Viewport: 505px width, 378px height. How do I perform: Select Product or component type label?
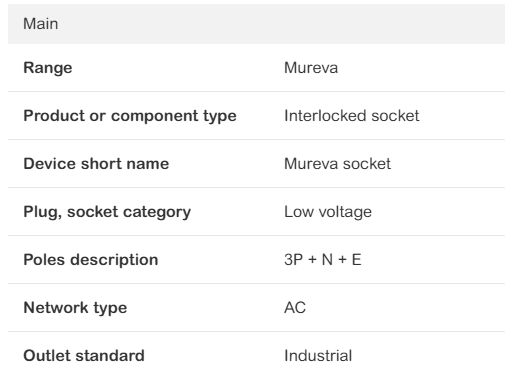coord(130,116)
